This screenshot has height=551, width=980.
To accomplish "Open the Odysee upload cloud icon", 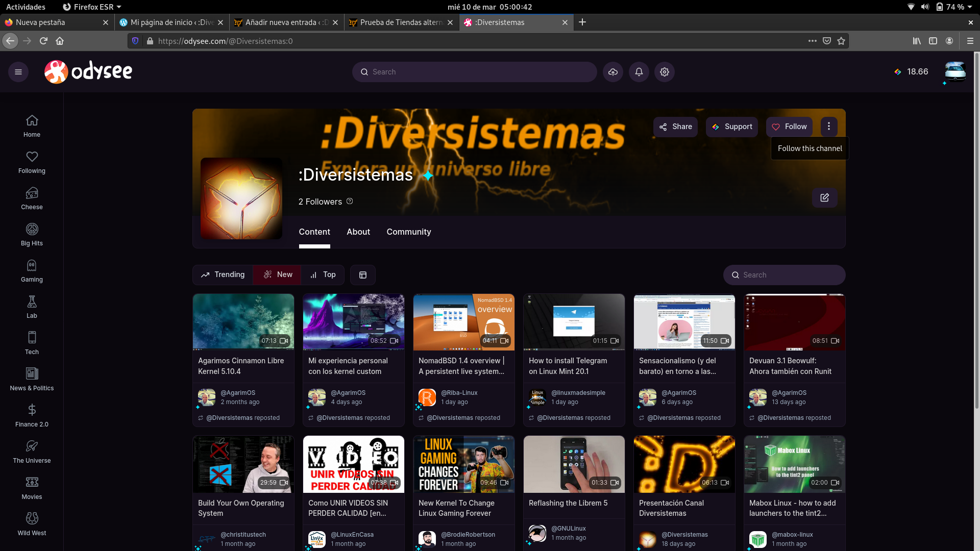I will [x=613, y=72].
